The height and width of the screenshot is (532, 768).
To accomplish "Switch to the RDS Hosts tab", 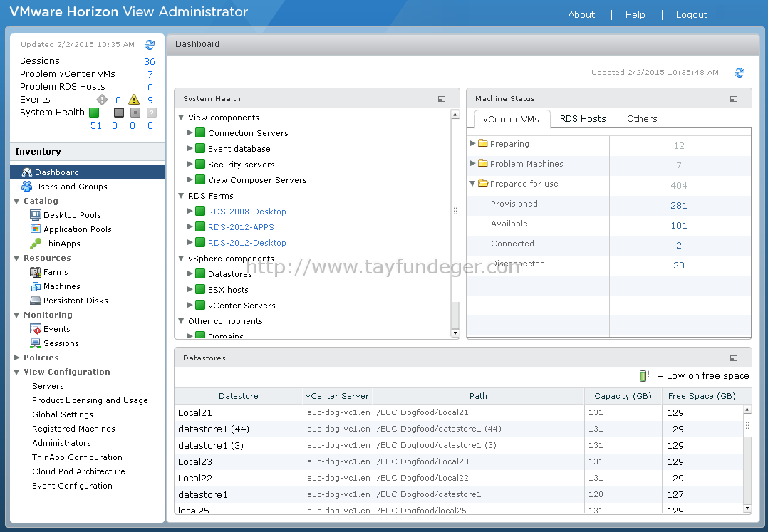I will (x=582, y=119).
